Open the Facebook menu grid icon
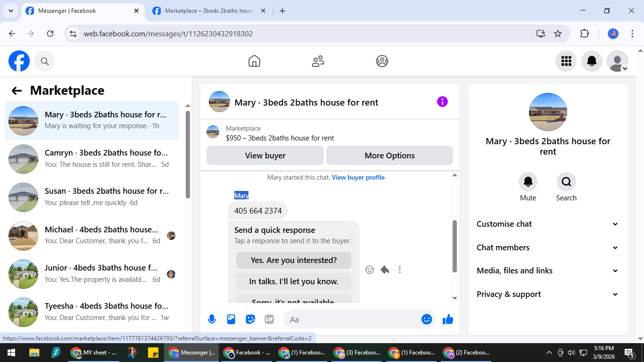This screenshot has width=644, height=362. (566, 61)
